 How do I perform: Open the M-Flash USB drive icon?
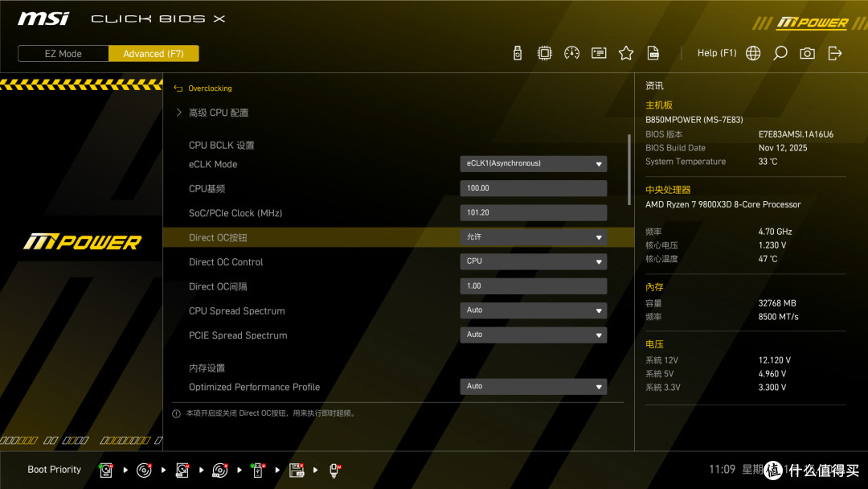click(517, 53)
